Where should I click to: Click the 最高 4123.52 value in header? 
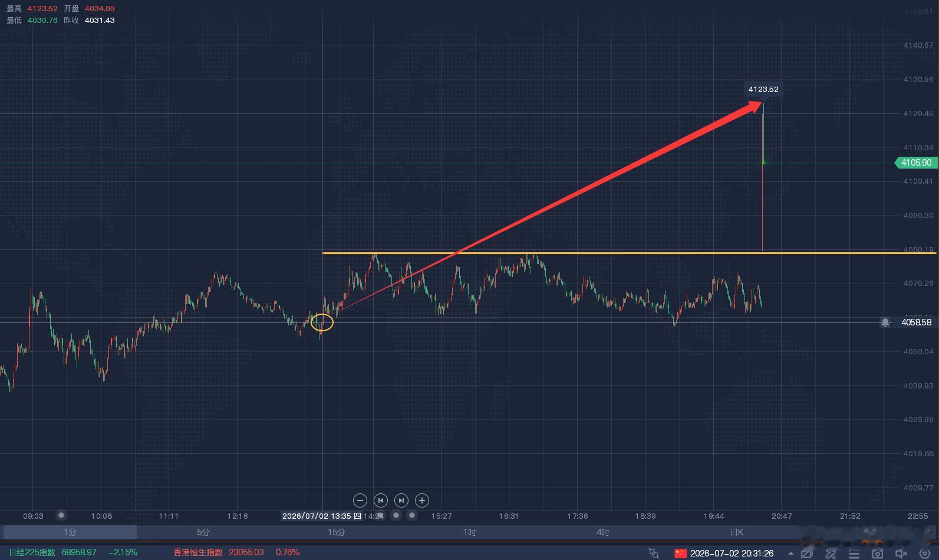[x=42, y=9]
